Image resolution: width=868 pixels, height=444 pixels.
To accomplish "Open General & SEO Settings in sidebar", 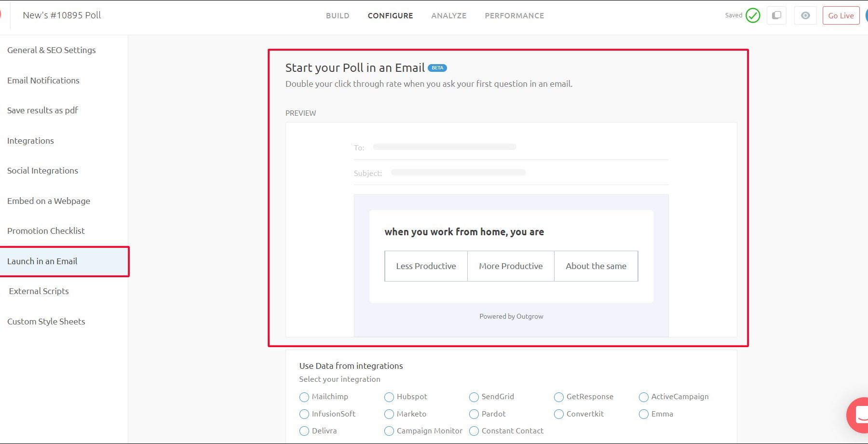I will click(52, 50).
